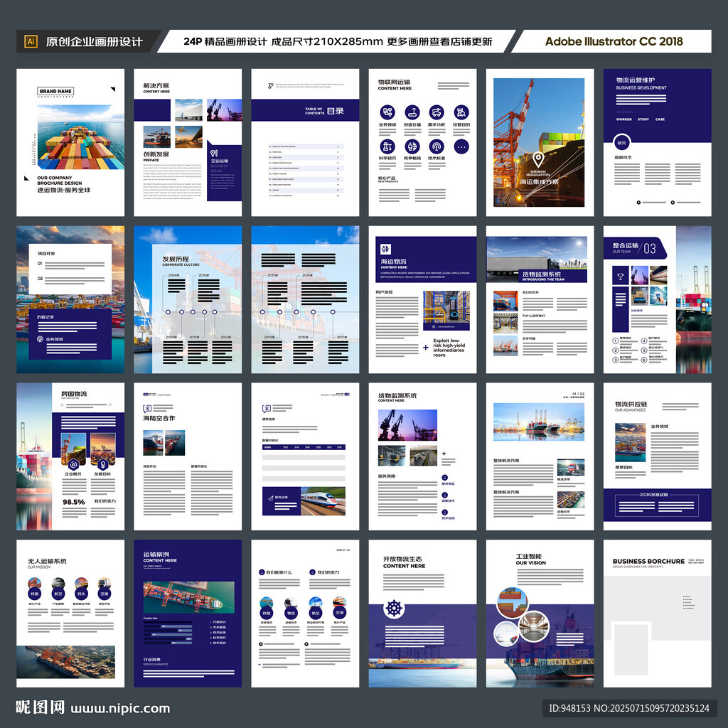This screenshot has width=728, height=728.
Task: Click the trophy icon on 整合运输 page
Action: [x=620, y=277]
